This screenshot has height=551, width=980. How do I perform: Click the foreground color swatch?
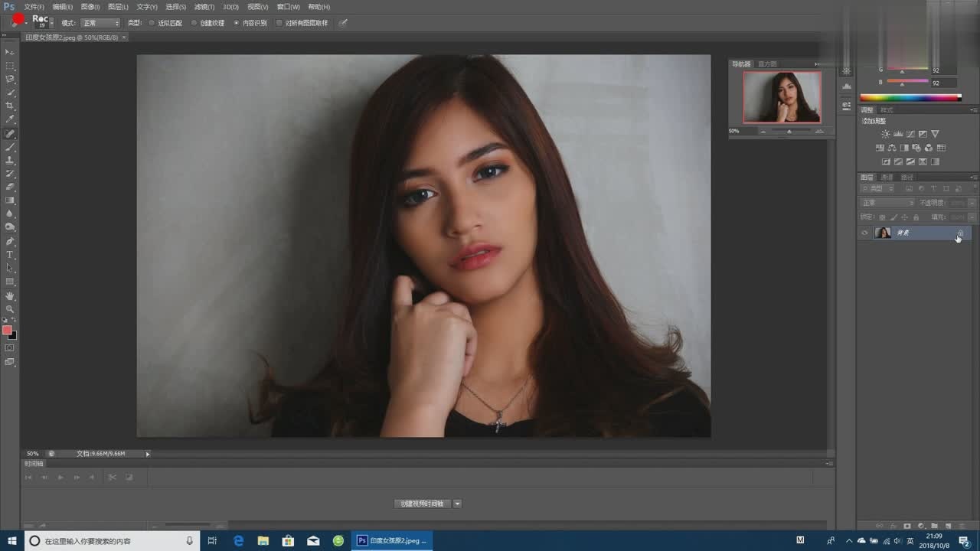(7, 330)
